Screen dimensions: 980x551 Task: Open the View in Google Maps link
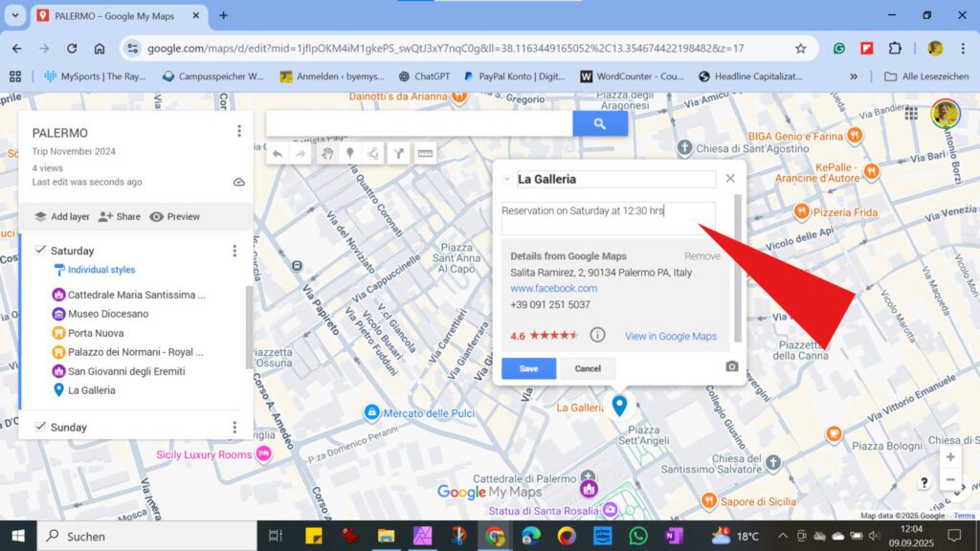pos(670,336)
